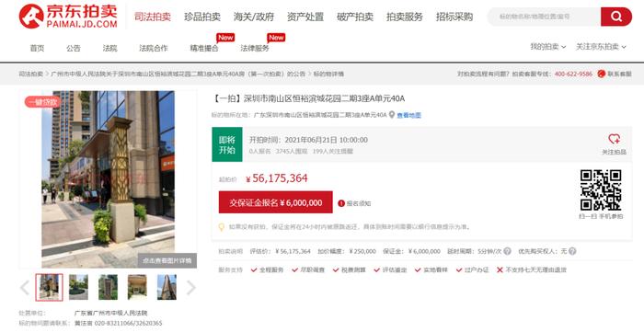
Task: Go to 首页 in the sub-navigation
Action: coord(37,48)
